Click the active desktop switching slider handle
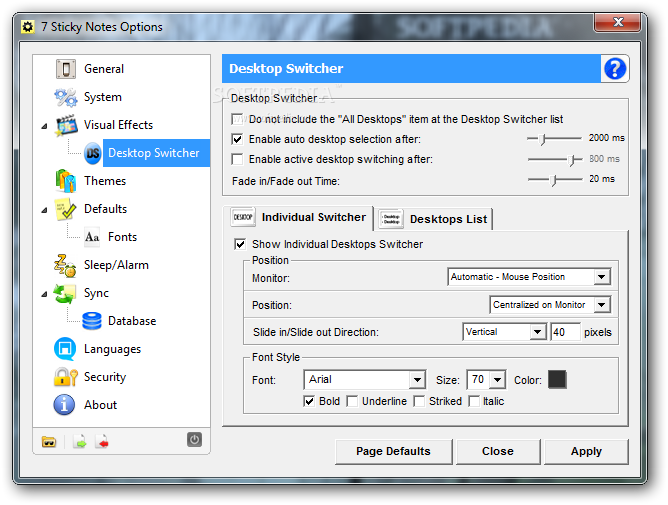Image resolution: width=668 pixels, height=505 pixels. tap(573, 160)
